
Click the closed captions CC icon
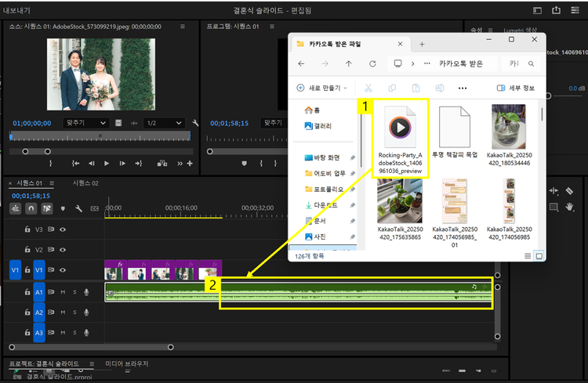[x=94, y=209]
